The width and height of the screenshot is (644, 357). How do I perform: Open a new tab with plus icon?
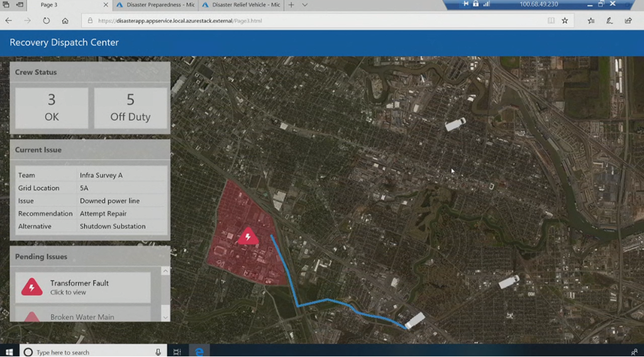click(291, 5)
